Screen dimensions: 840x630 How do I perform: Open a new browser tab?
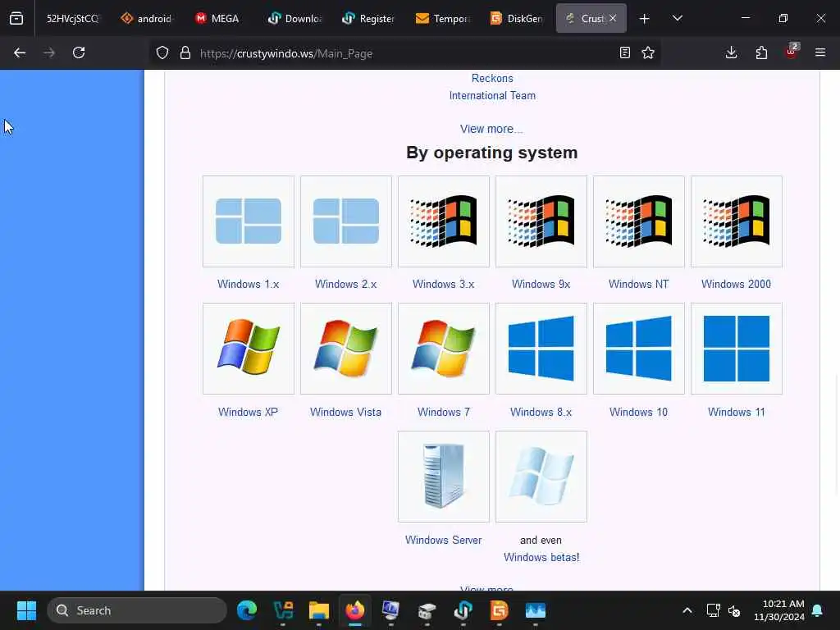[x=645, y=19]
